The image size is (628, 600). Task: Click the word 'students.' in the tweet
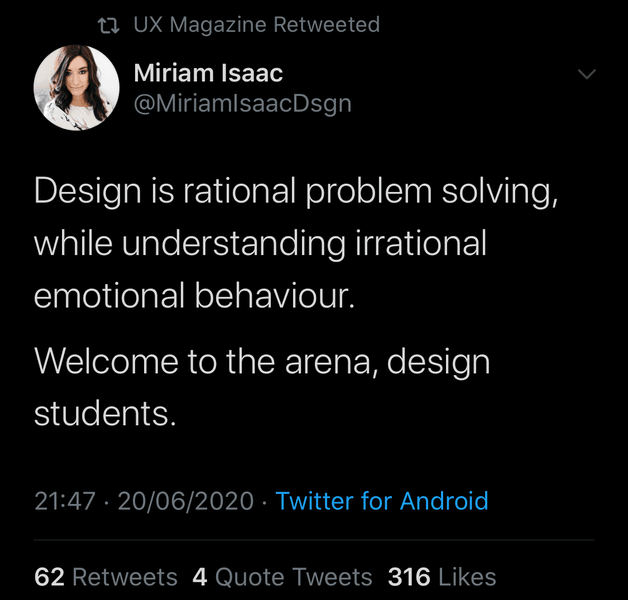105,414
